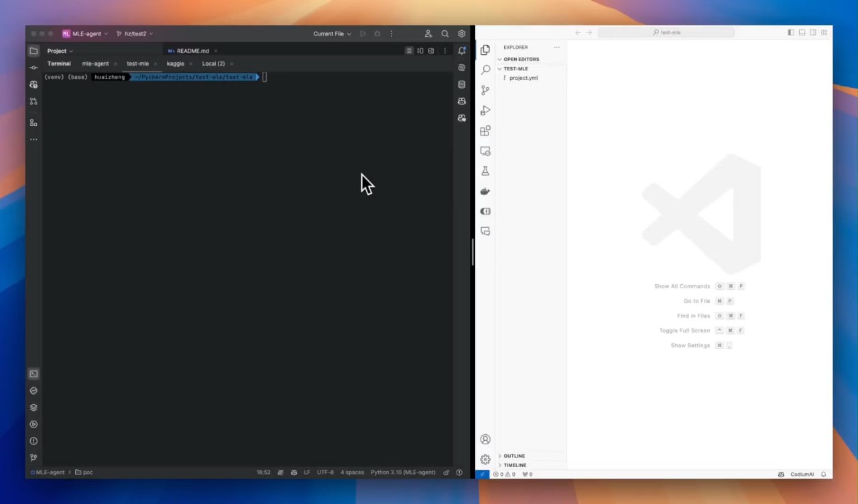The image size is (858, 504).
Task: Open PyCharm Git tool window icon
Action: 34,458
